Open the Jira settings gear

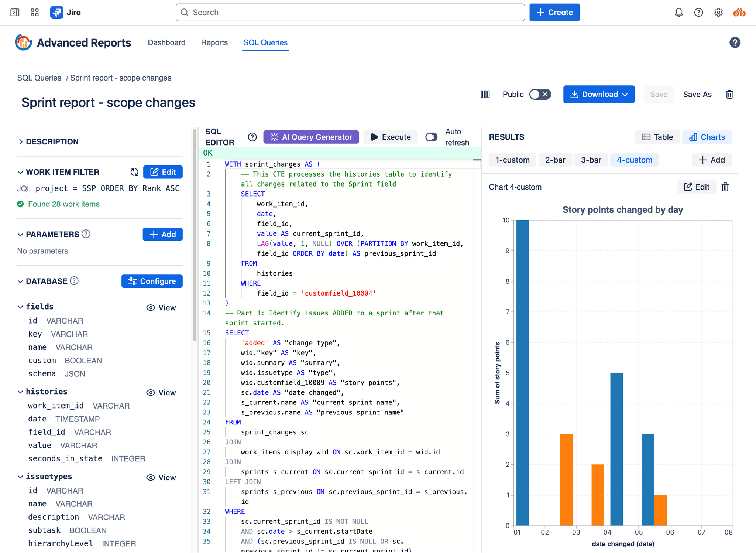[718, 13]
